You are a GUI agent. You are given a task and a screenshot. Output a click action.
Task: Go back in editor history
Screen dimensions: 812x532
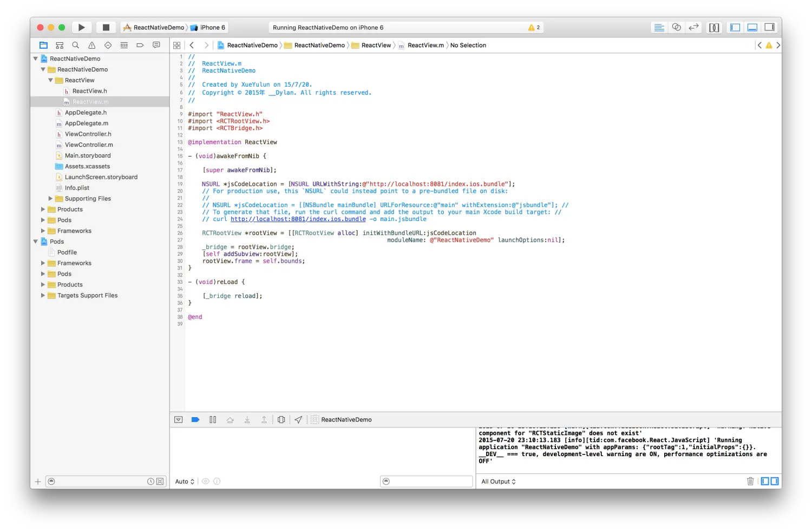pyautogui.click(x=192, y=46)
